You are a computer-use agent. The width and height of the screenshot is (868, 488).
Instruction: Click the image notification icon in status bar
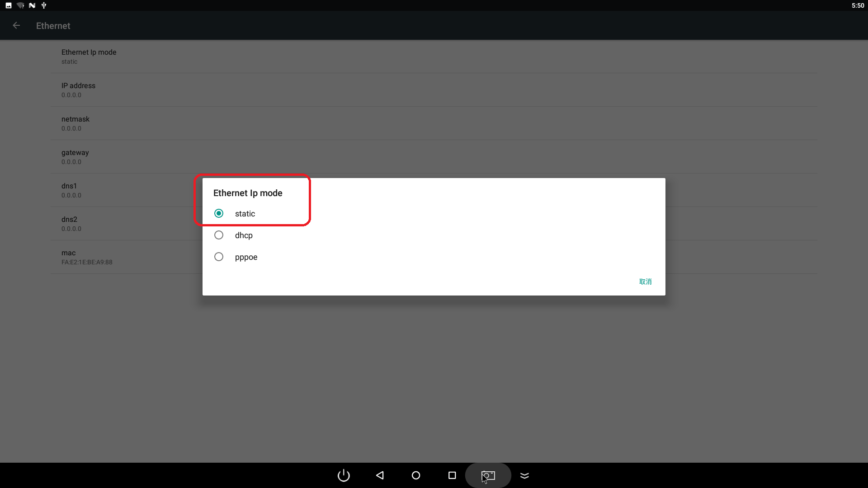9,5
